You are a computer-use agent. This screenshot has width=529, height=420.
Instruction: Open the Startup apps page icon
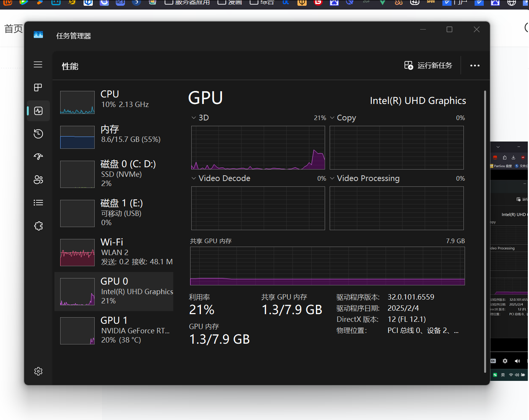[x=38, y=156]
